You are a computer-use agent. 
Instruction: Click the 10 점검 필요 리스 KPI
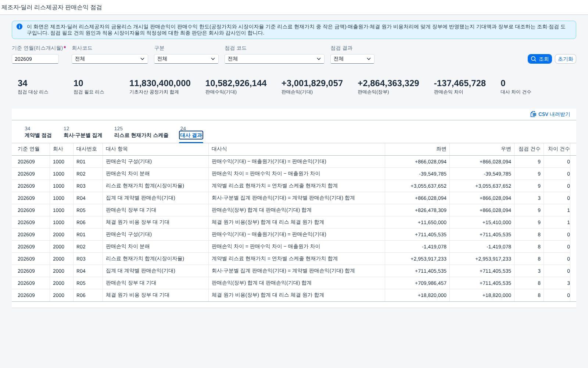pyautogui.click(x=89, y=87)
